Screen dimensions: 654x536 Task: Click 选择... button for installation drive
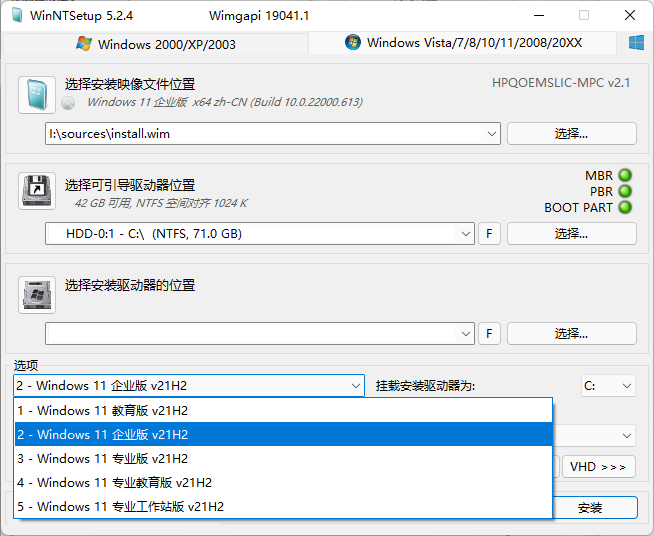coord(571,334)
